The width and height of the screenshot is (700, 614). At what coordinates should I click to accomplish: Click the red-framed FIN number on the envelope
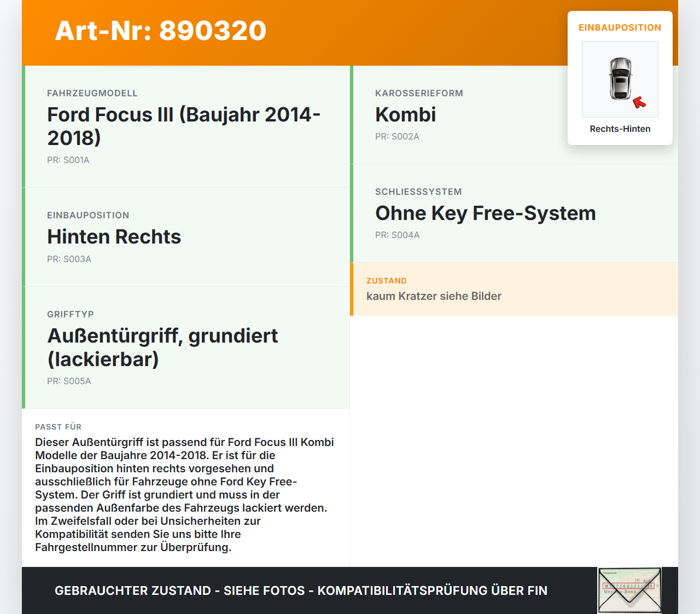coord(630,586)
